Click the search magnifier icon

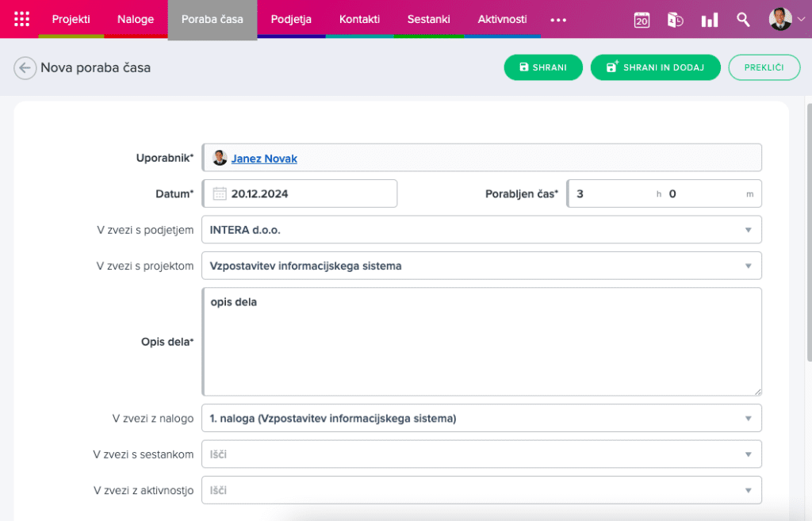[743, 20]
